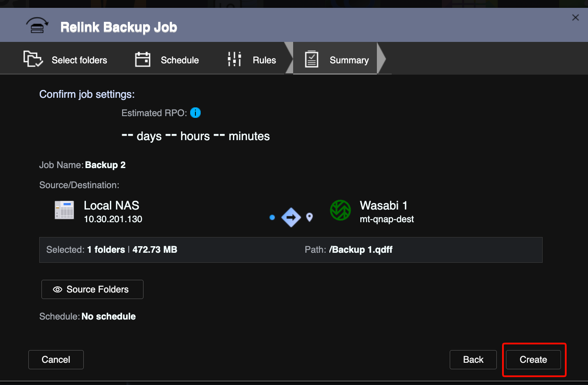This screenshot has width=588, height=385.
Task: Click the 'Estimated RPO:' label
Action: click(154, 113)
